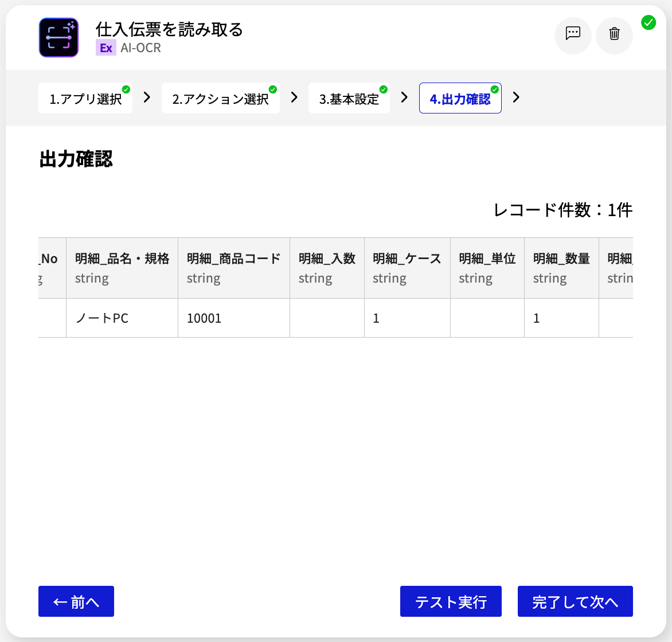Go to step 1.アプリ選択
672x642 pixels.
85,99
